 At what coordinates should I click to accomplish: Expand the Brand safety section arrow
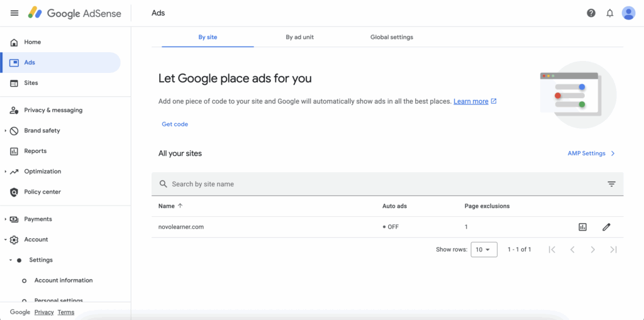5,131
